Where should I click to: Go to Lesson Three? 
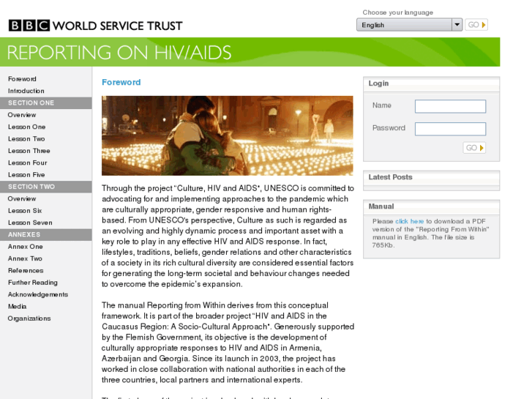pyautogui.click(x=29, y=151)
